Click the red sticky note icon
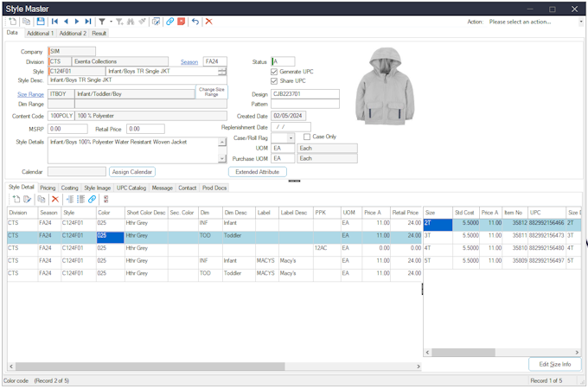 [x=181, y=22]
